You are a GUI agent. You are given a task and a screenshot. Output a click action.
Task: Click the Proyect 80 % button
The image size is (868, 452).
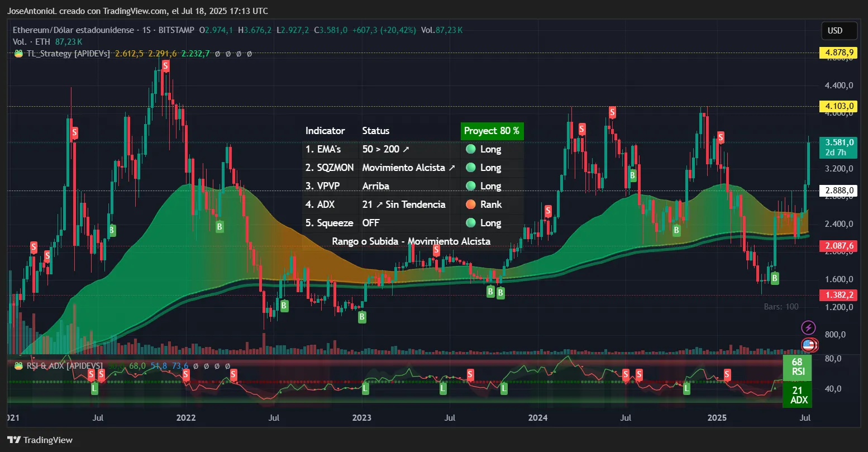[492, 131]
